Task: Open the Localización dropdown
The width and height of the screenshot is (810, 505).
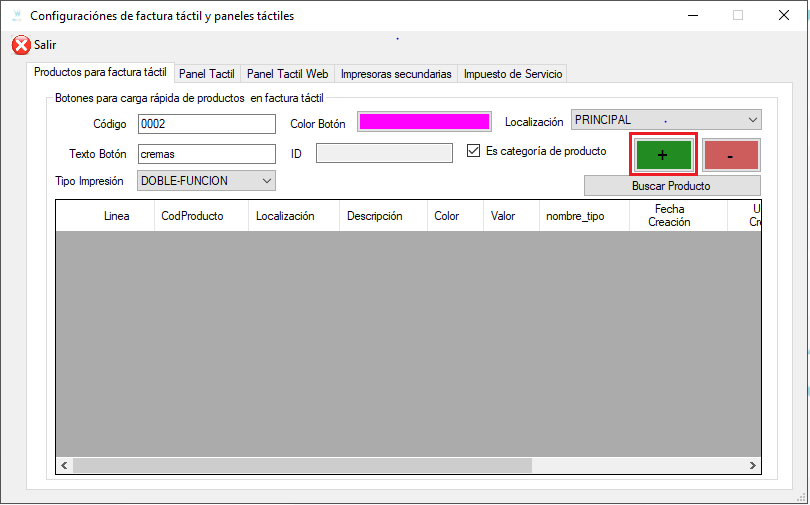Action: pyautogui.click(x=666, y=120)
